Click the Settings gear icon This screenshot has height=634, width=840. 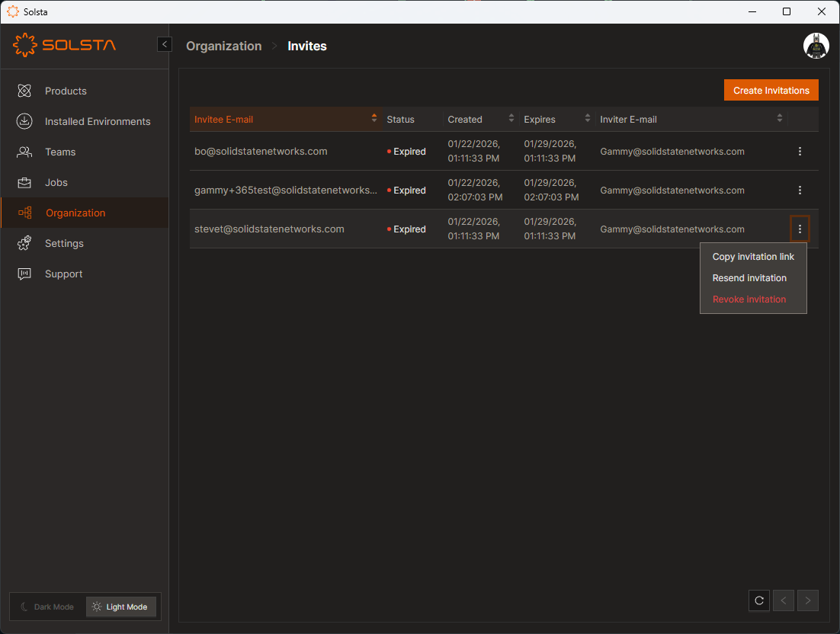[24, 244]
